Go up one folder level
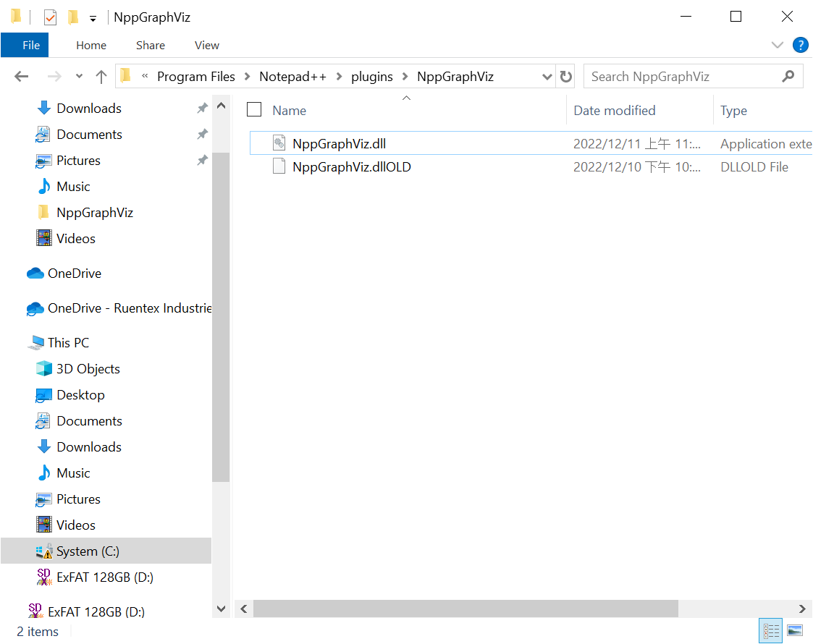 coord(101,77)
